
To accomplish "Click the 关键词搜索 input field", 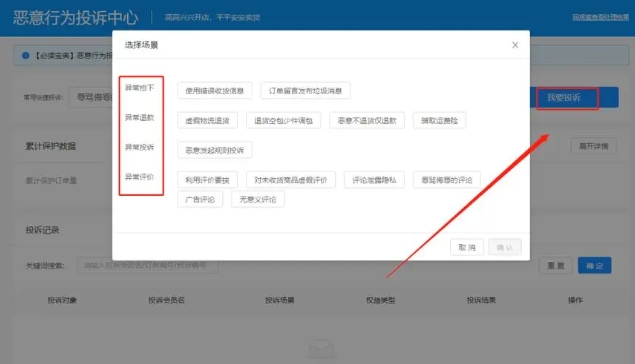I will 148,265.
